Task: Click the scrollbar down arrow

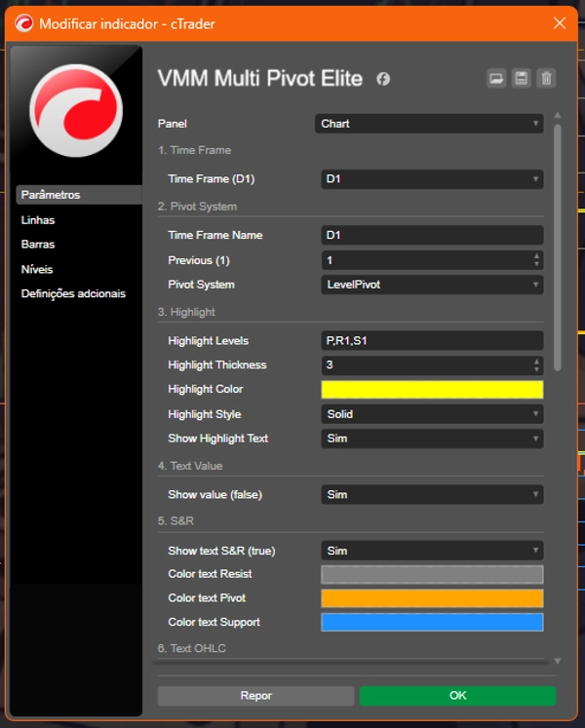Action: 558,661
